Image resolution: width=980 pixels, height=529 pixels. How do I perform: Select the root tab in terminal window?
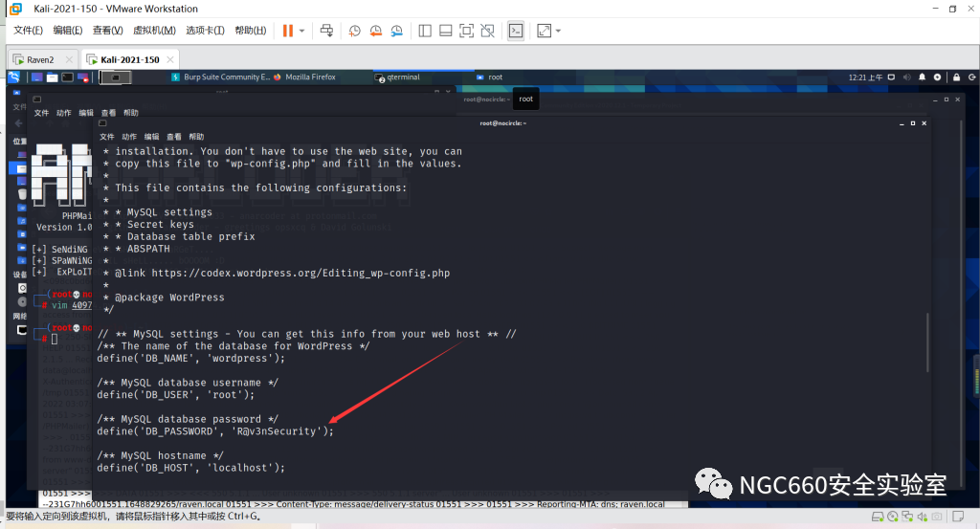tap(525, 99)
